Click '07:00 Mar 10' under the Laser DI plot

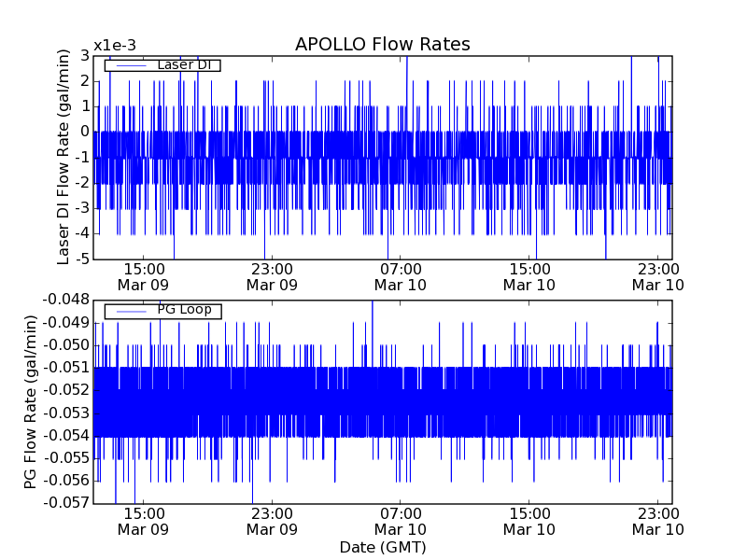pyautogui.click(x=401, y=277)
